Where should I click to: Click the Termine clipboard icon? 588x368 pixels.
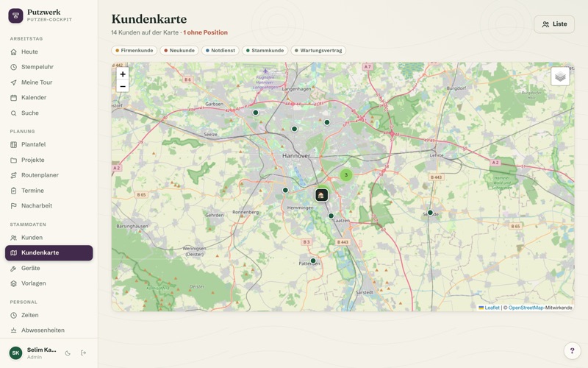(13, 191)
